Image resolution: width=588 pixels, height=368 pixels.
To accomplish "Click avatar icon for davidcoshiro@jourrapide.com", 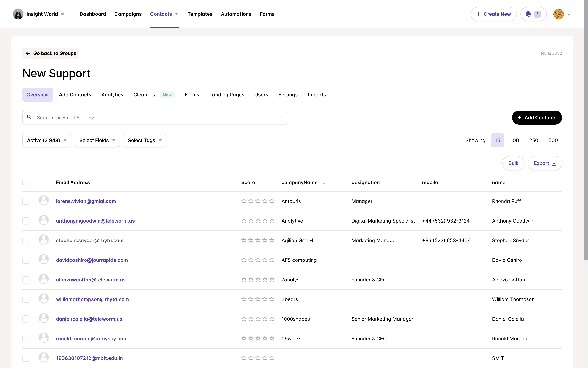I will 44,260.
